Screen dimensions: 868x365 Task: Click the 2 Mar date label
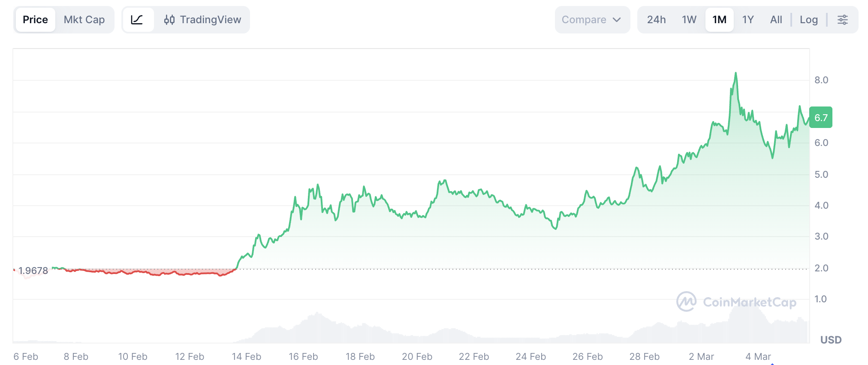point(701,356)
